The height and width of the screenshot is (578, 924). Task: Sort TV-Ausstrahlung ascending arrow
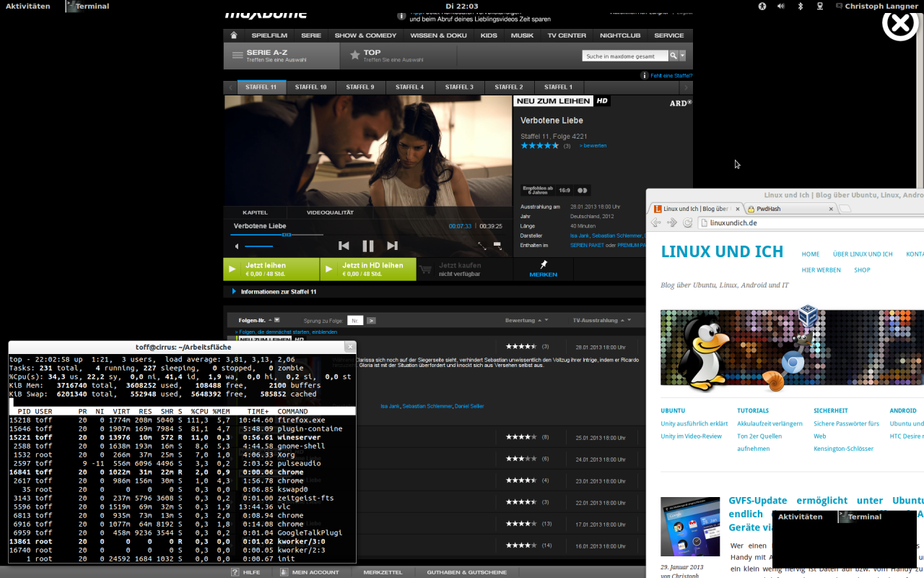pyautogui.click(x=622, y=320)
